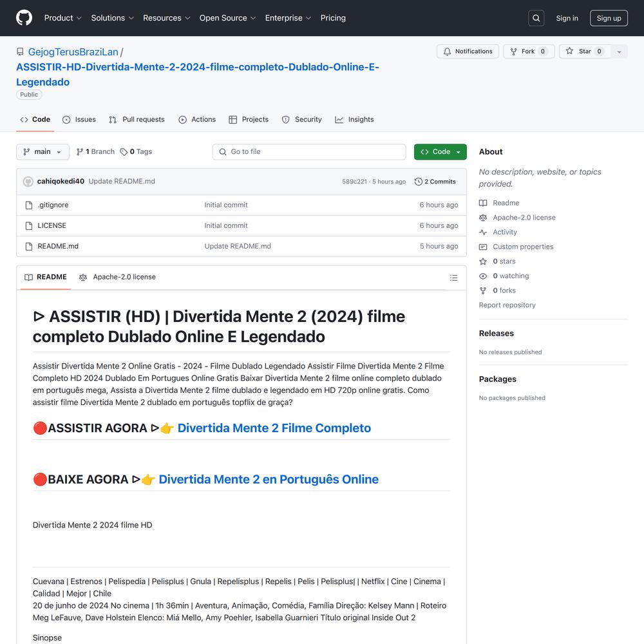Select the Insights tab
The image size is (644, 644).
(x=354, y=120)
